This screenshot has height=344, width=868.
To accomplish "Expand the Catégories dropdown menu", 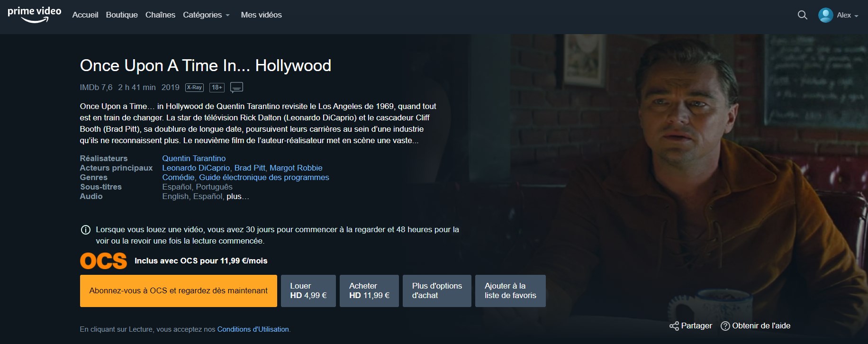I will point(206,15).
